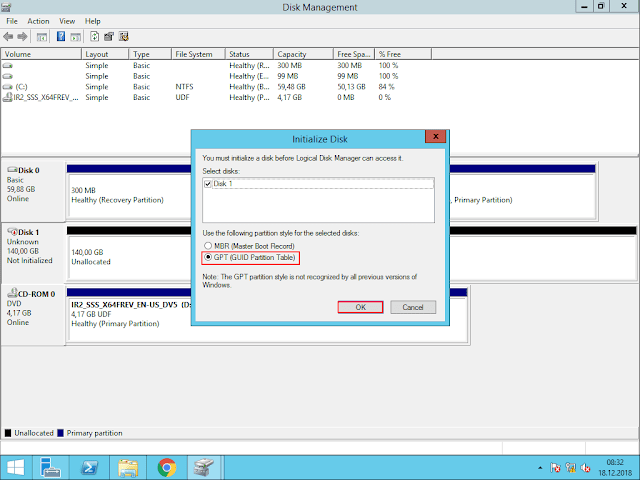Image resolution: width=640 pixels, height=480 pixels.
Task: Select the 300 MB volume's drive icon in list
Action: [7, 65]
